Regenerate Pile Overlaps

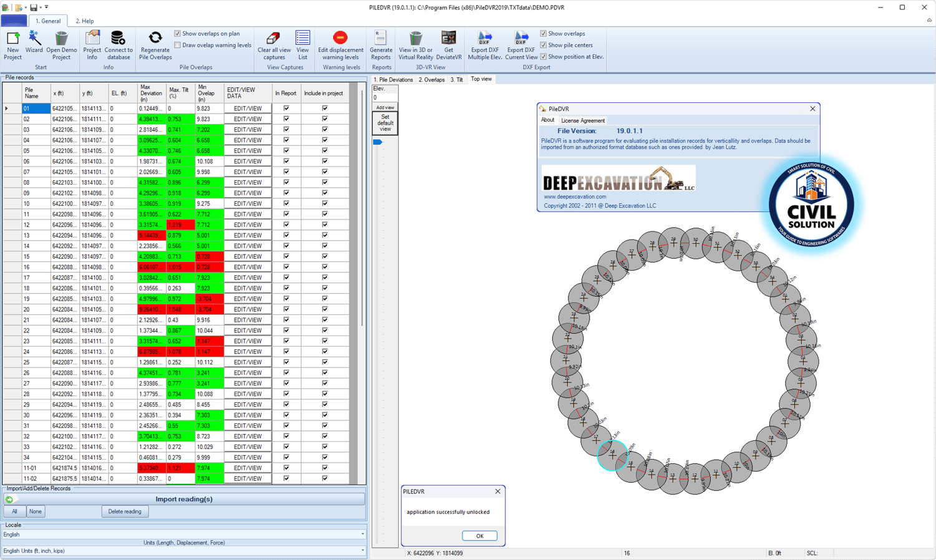point(155,46)
